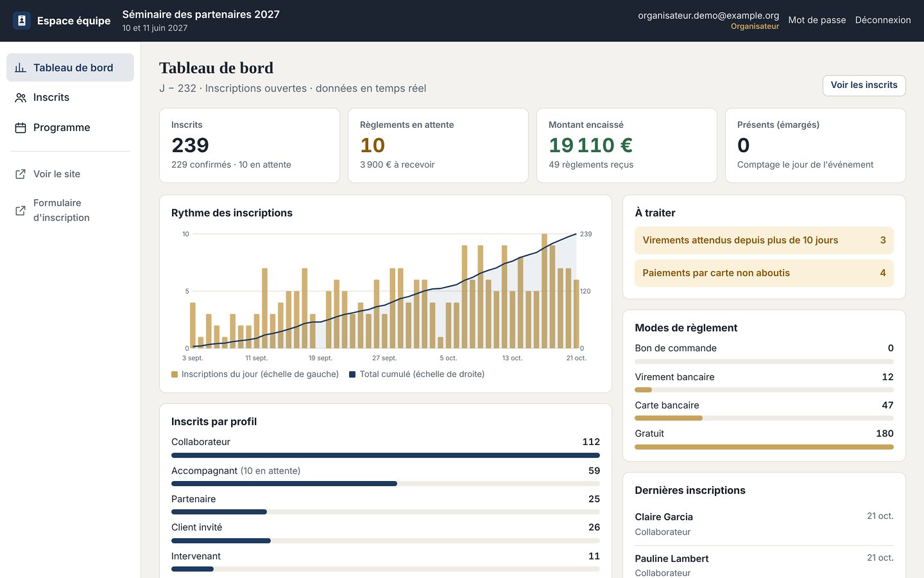This screenshot has height=578, width=924.
Task: Click the calendar icon beside Programme
Action: click(21, 128)
